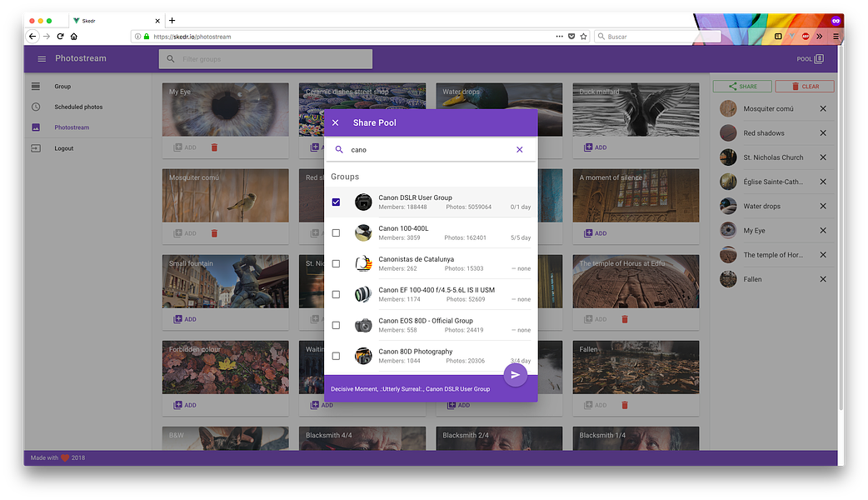Delete The temple of Horus photo with trash icon
The height and width of the screenshot is (500, 868).
pos(625,319)
